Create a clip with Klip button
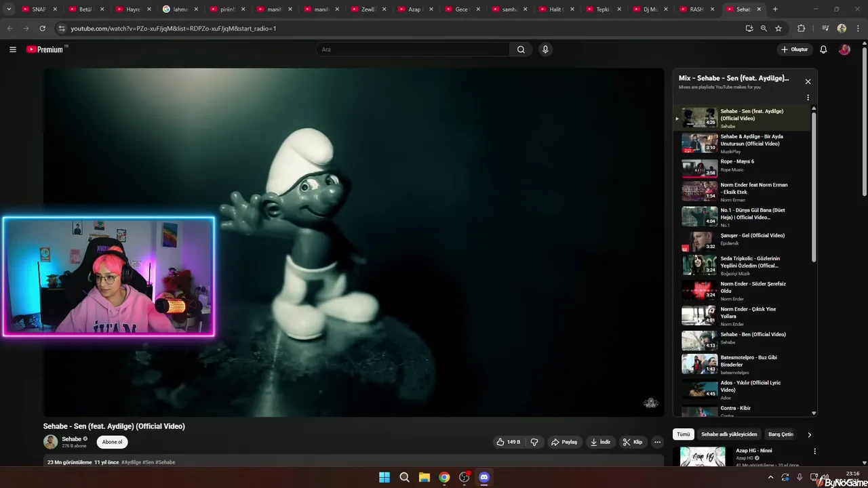This screenshot has height=488, width=868. click(x=633, y=442)
